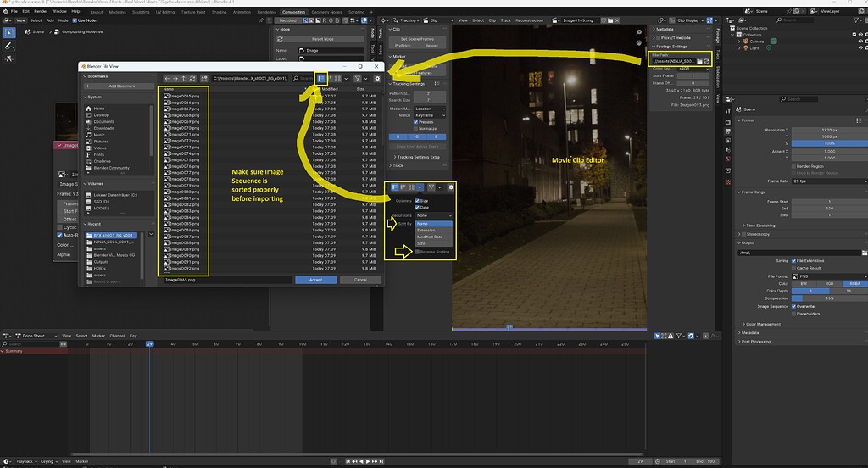Select the annotate tool in compositor toolbar
This screenshot has width=868, height=468.
coord(9,46)
